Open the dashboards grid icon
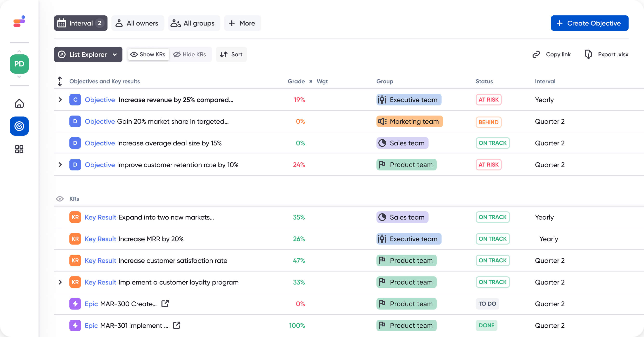 19,149
